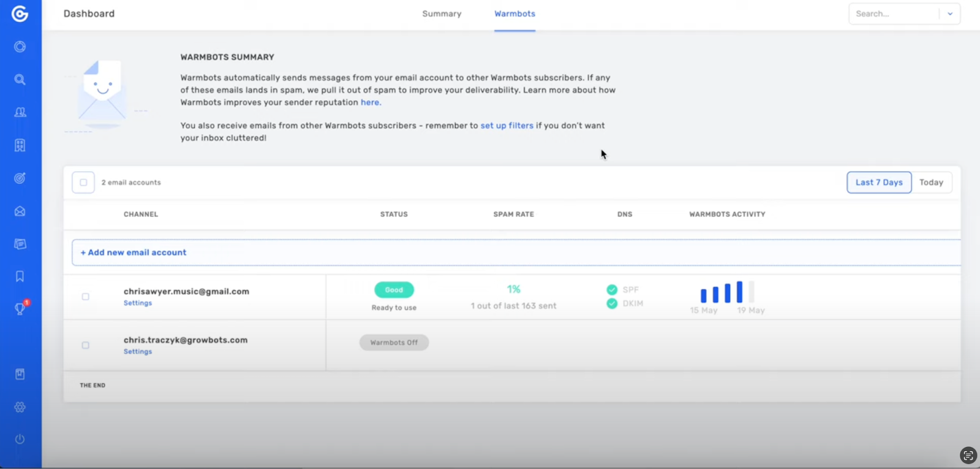Viewport: 980px width, 469px height.
Task: Click the 'Ready to use' status text
Action: coord(394,308)
